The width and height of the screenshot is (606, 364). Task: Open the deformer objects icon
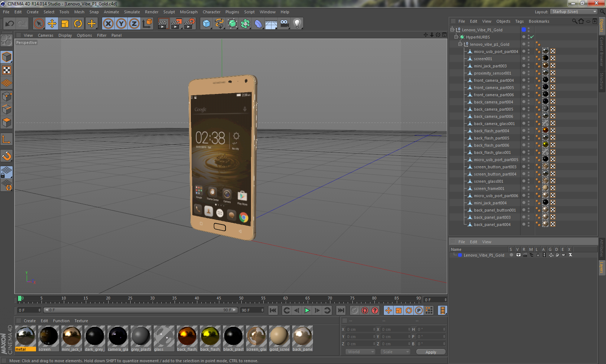click(258, 24)
